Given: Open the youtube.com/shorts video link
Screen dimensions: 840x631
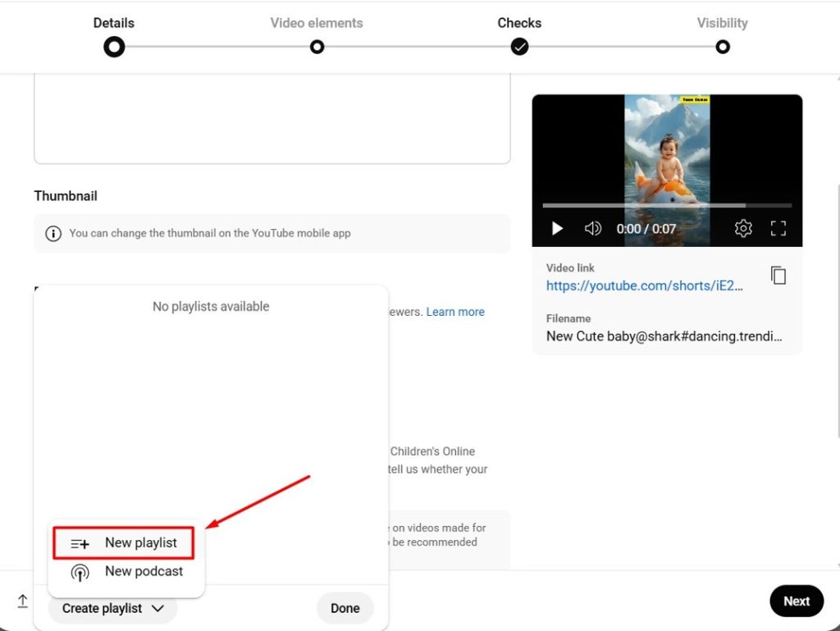Looking at the screenshot, I should click(x=645, y=286).
